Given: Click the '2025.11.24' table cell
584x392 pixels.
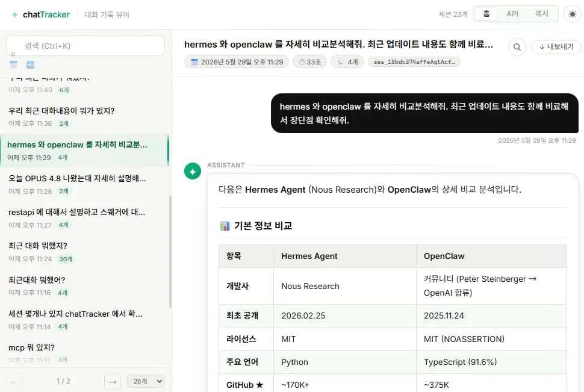Looking at the screenshot, I should (x=491, y=316).
